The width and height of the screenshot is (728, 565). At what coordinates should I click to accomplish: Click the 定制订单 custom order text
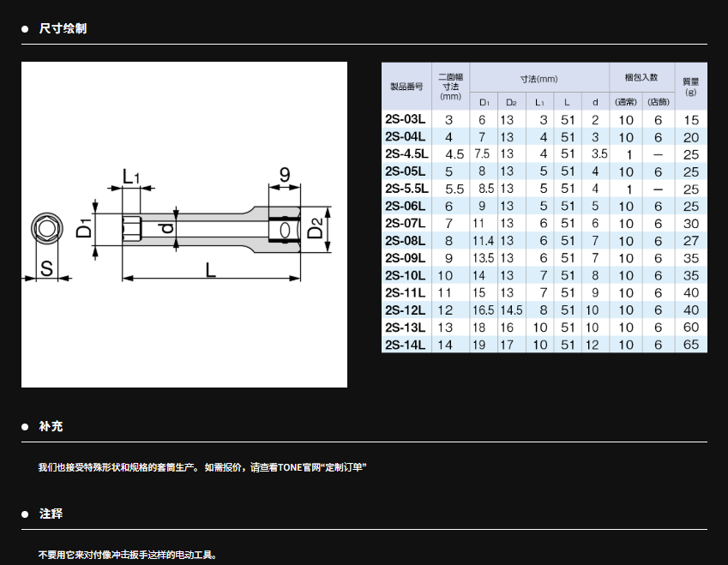tap(341, 468)
